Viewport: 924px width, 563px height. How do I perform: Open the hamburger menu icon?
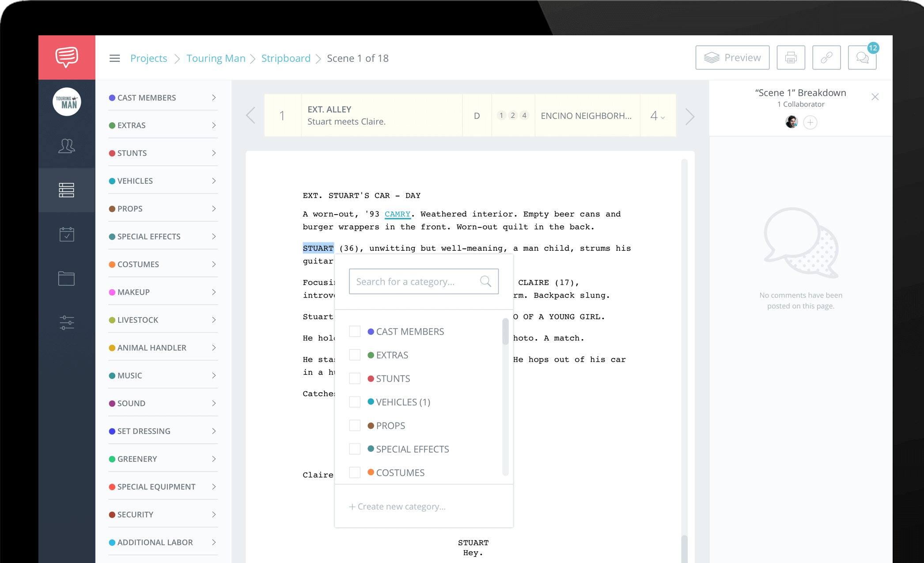pyautogui.click(x=115, y=58)
